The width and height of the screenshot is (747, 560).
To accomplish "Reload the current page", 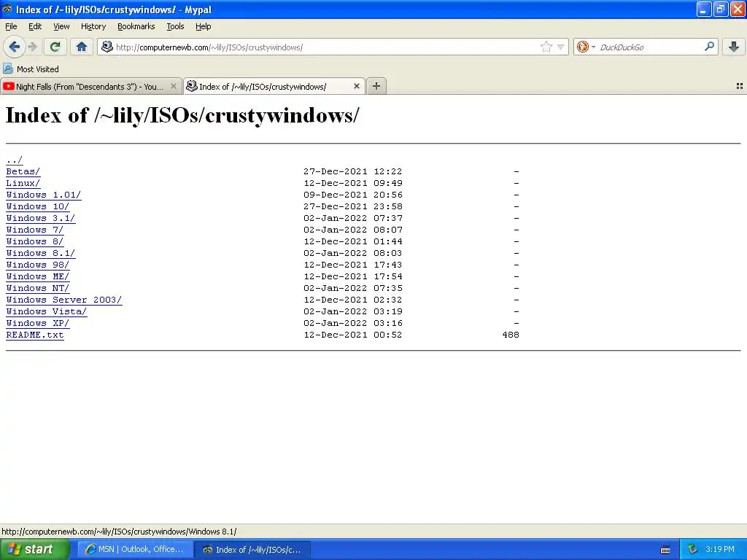I will (55, 47).
